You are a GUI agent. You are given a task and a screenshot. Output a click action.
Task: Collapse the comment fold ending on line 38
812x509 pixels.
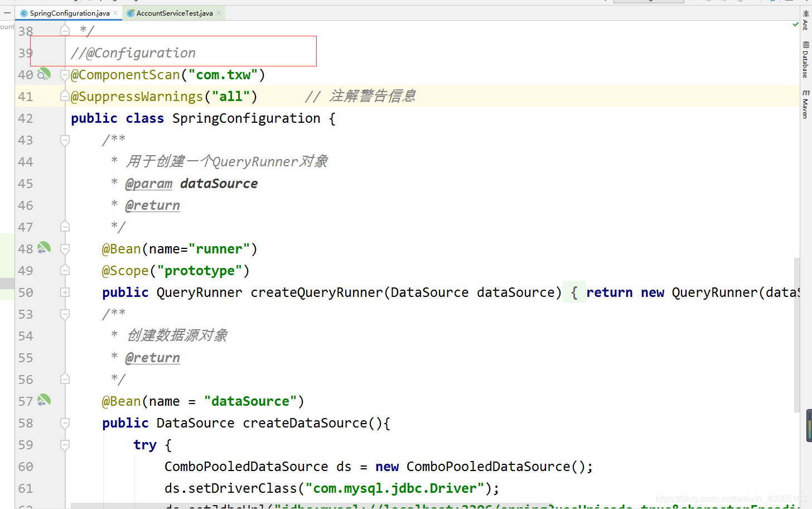pyautogui.click(x=65, y=31)
